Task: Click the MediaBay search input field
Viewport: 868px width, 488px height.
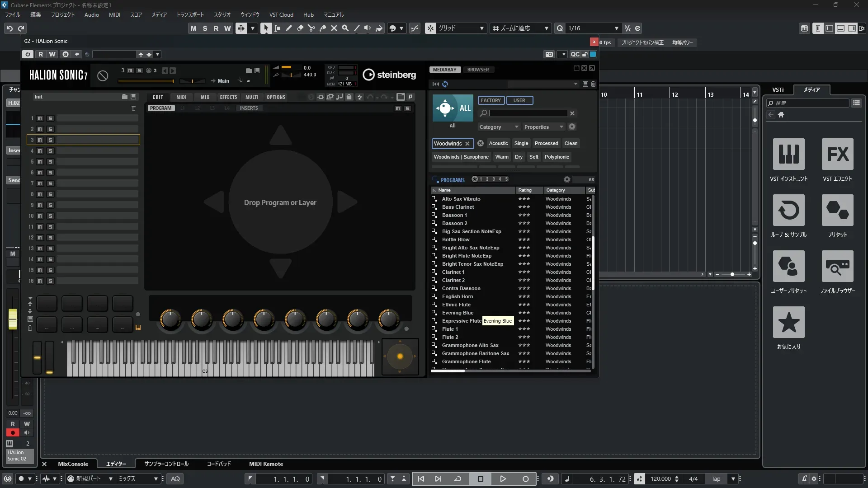Action: [x=528, y=113]
